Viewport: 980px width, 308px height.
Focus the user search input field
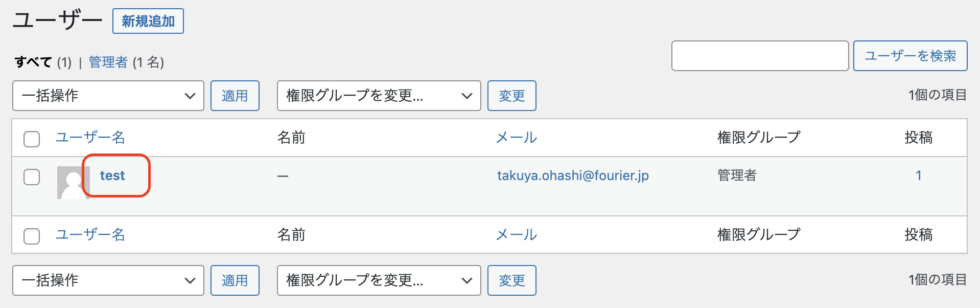[x=760, y=56]
